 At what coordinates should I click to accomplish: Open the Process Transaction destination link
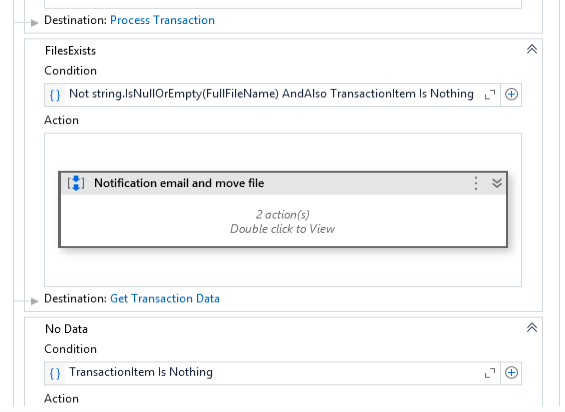click(x=162, y=20)
